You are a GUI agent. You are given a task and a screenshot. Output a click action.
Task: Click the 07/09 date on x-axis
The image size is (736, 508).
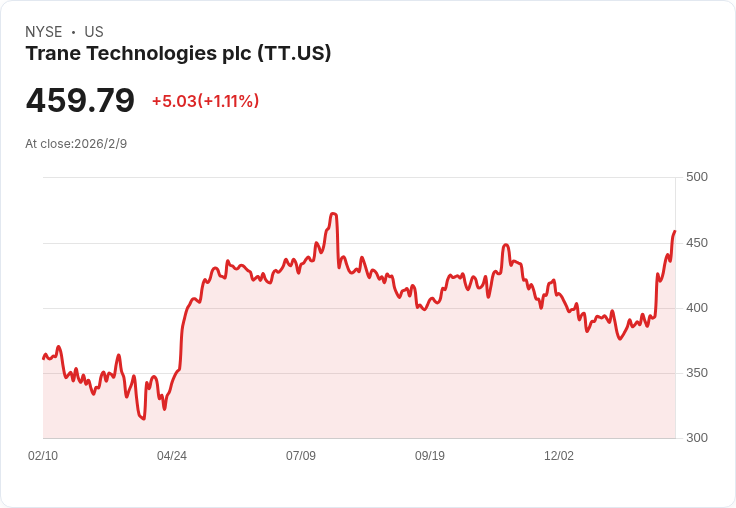[x=301, y=456]
